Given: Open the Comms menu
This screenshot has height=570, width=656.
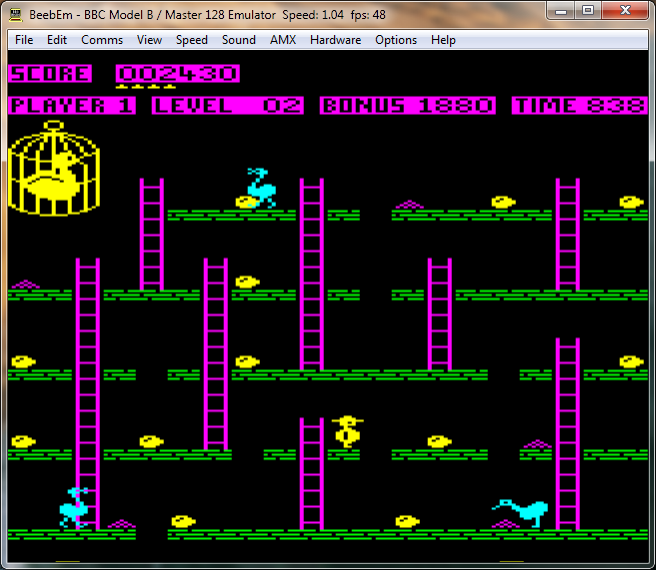Looking at the screenshot, I should [102, 40].
